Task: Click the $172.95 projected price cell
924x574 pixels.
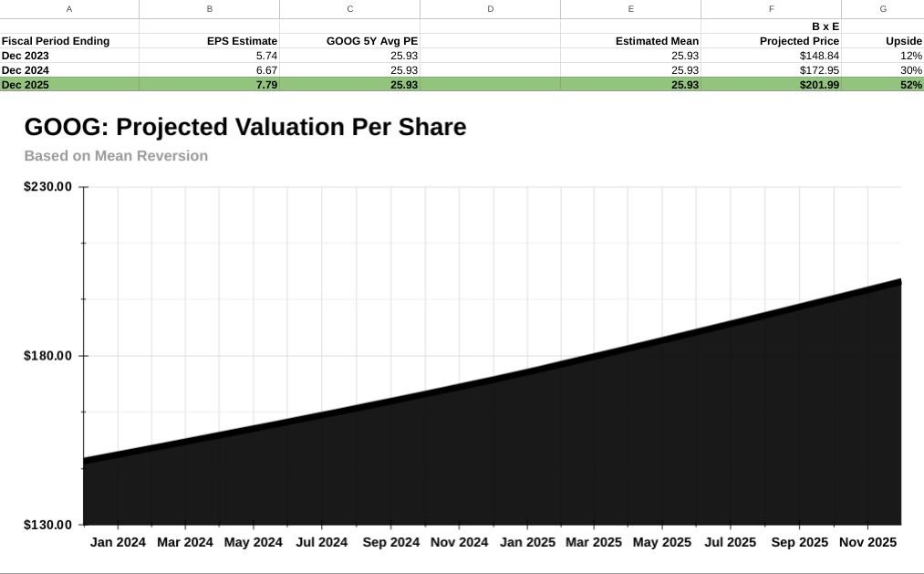Action: pyautogui.click(x=818, y=70)
